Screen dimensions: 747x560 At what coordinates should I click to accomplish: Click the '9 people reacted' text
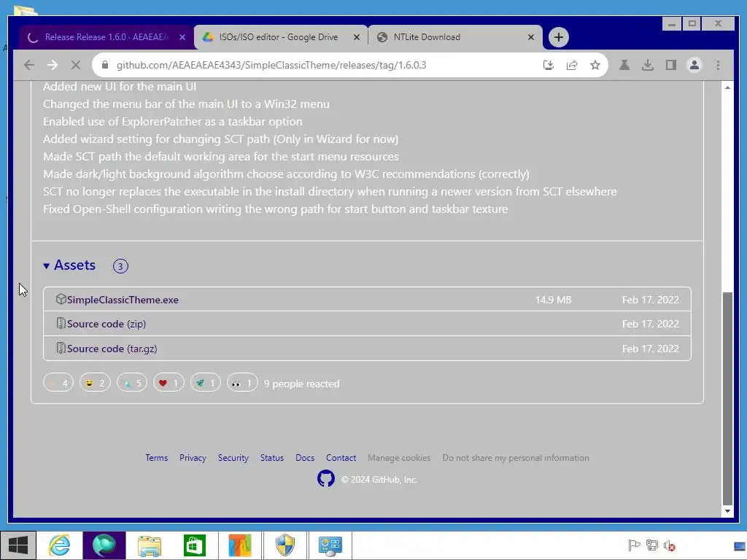(x=301, y=384)
